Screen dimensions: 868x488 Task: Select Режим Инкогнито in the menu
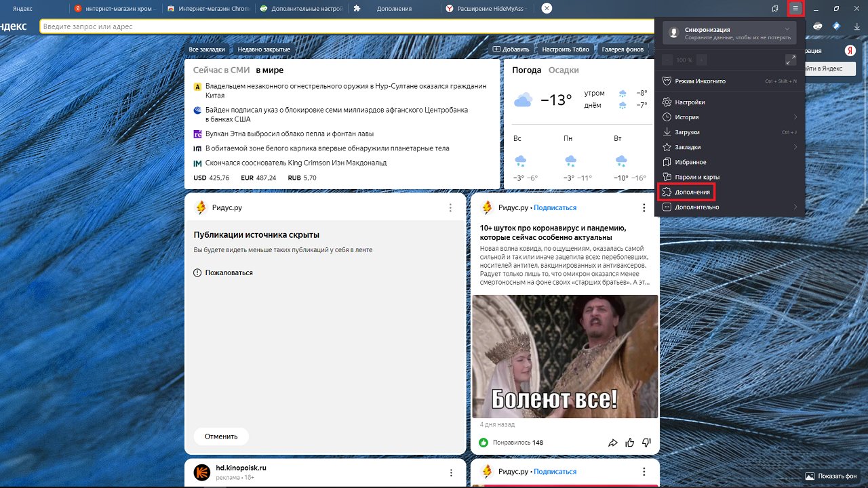point(730,81)
